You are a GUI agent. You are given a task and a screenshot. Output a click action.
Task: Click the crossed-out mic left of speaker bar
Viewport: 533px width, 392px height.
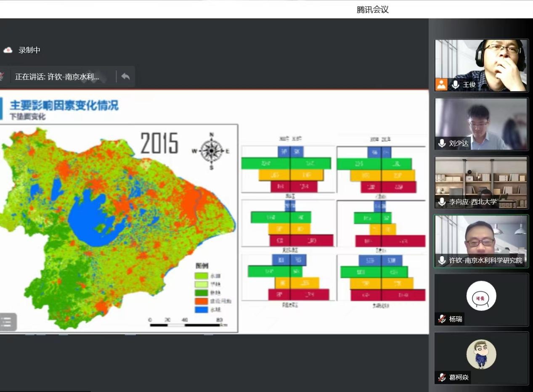[x=1, y=77]
